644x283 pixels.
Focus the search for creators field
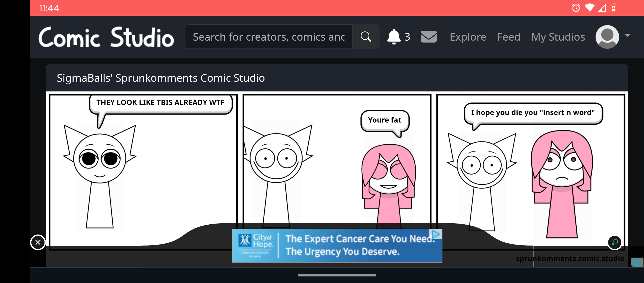269,37
